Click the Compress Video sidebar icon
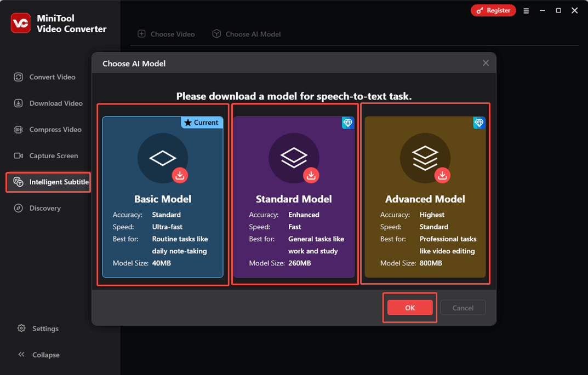588x375 pixels. [x=19, y=130]
